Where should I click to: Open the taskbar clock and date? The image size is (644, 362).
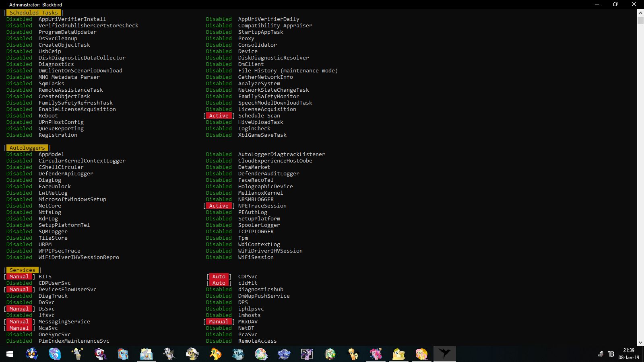point(629,354)
